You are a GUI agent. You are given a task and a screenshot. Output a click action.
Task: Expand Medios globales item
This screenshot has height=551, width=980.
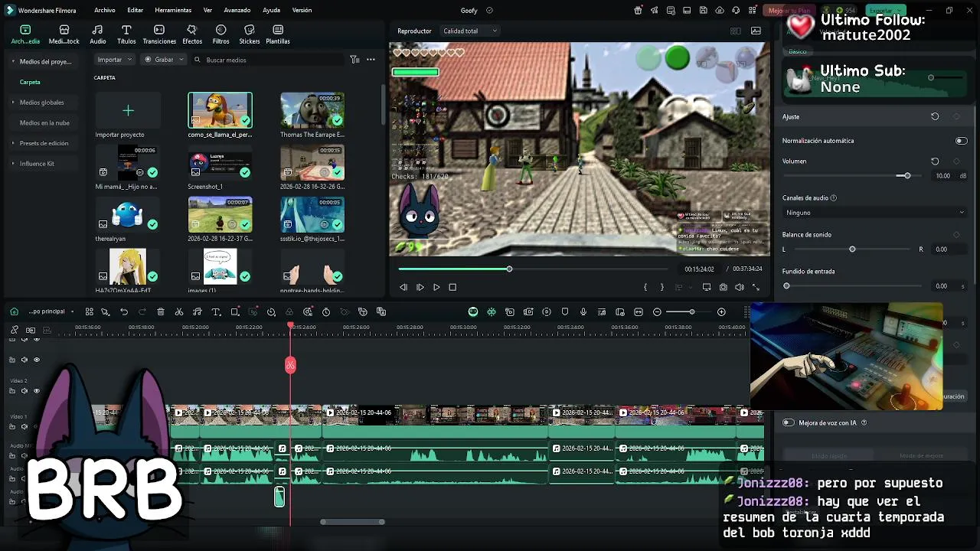(12, 103)
